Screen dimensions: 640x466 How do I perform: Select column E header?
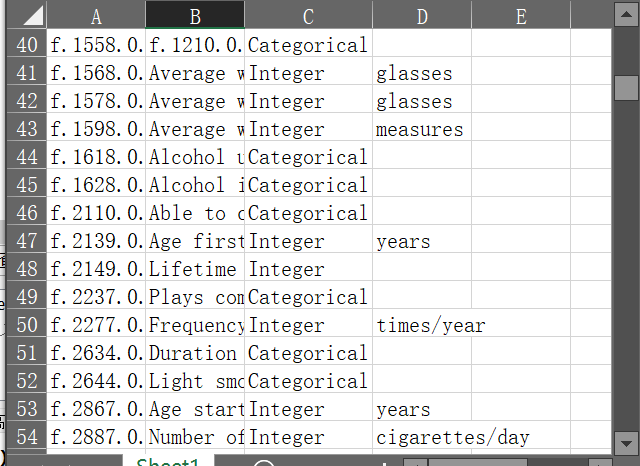(521, 16)
